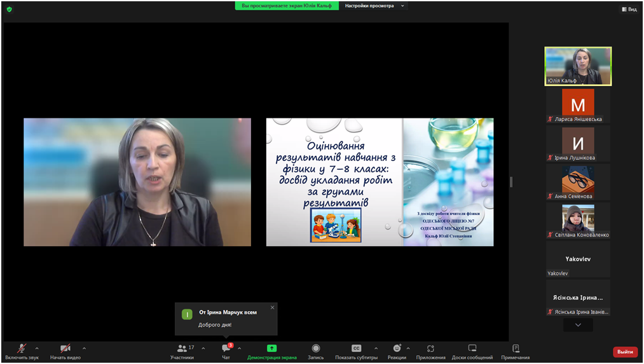Start recording with the Запись icon
This screenshot has height=364, width=644.
point(316,348)
